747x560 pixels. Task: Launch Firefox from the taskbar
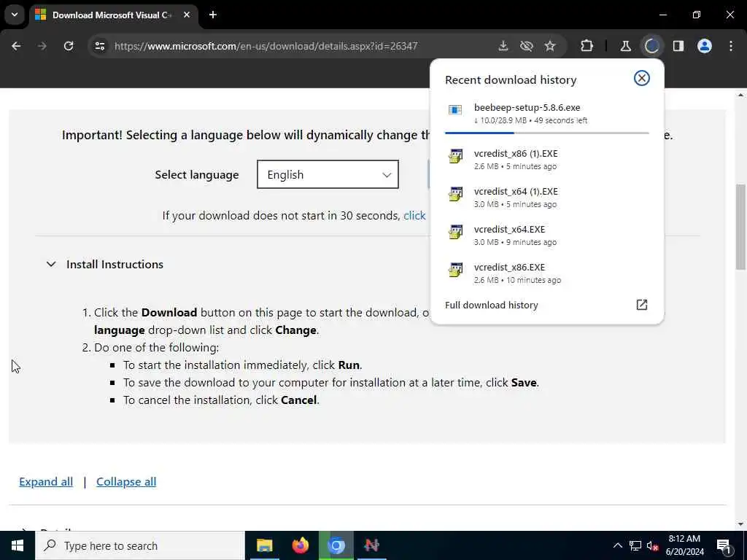point(300,545)
